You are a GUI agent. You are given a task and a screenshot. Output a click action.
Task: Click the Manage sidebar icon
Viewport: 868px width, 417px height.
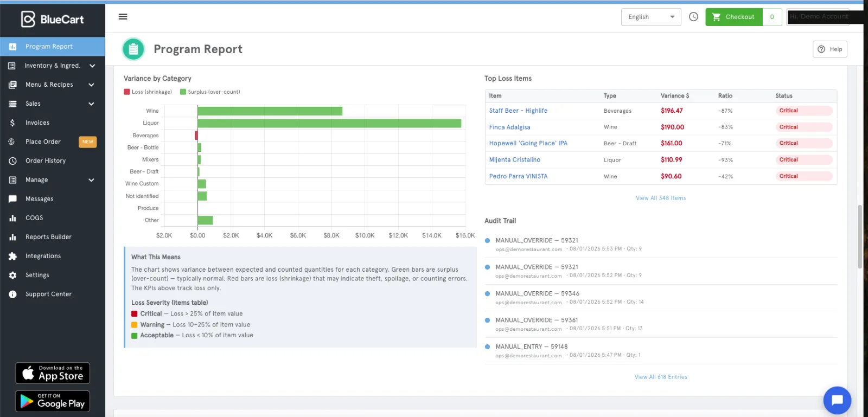[12, 180]
